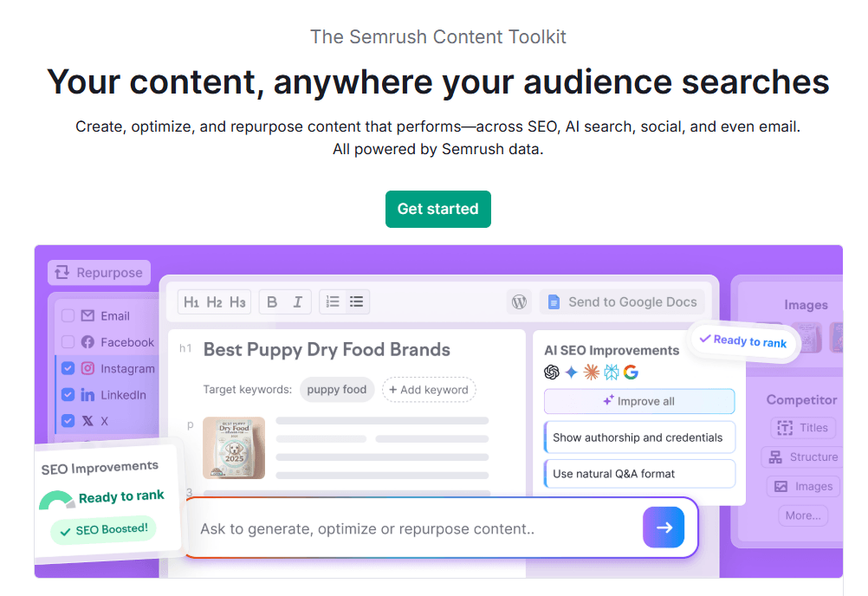The image size is (868, 596).
Task: Click the Competitor More... button
Action: point(803,515)
